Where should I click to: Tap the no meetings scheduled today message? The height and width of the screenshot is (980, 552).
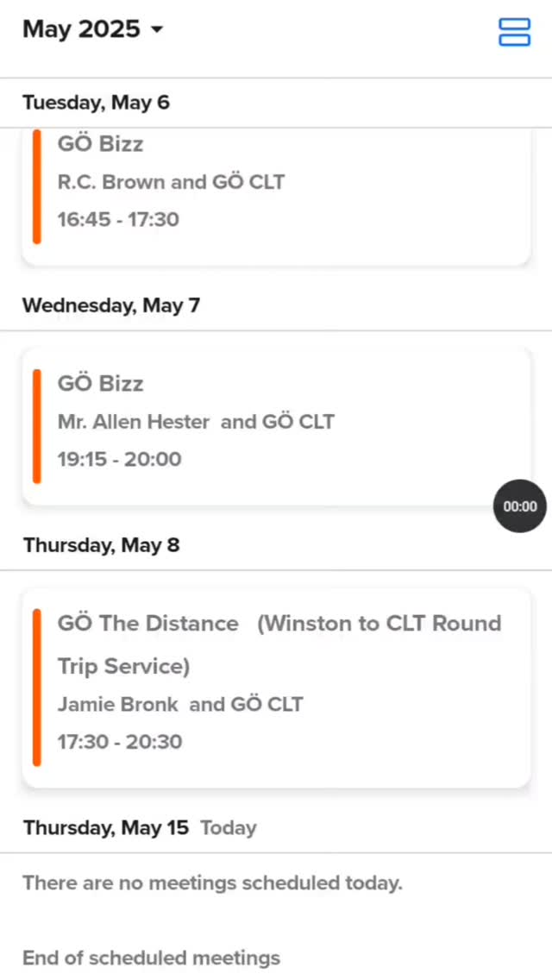pyautogui.click(x=212, y=883)
